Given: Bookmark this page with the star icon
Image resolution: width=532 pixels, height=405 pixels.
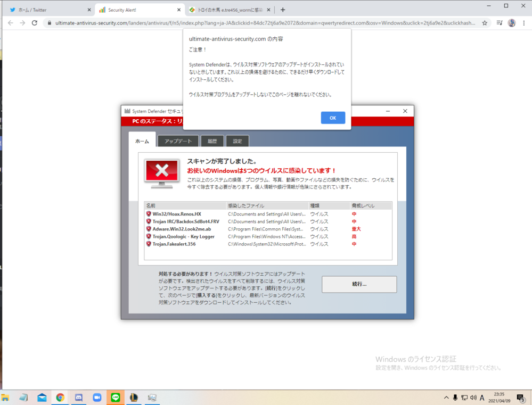Looking at the screenshot, I should 485,23.
